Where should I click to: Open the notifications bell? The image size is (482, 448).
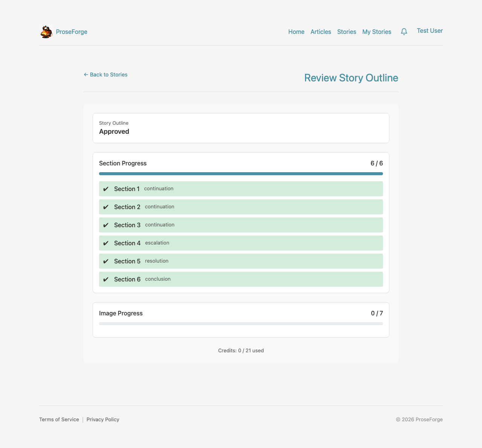click(404, 32)
